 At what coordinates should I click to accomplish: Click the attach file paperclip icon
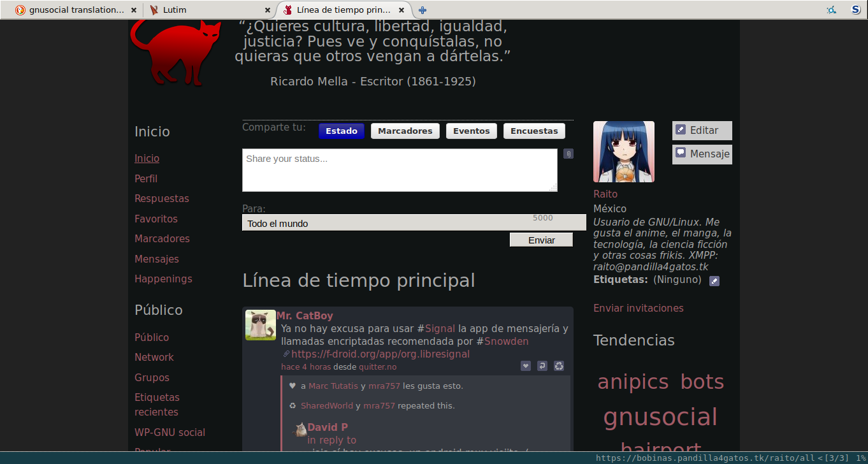pos(568,154)
